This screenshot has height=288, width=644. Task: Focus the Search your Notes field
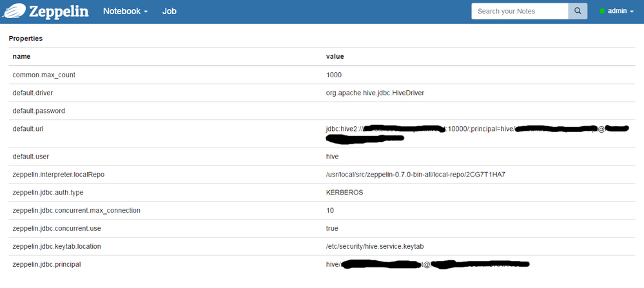point(520,11)
